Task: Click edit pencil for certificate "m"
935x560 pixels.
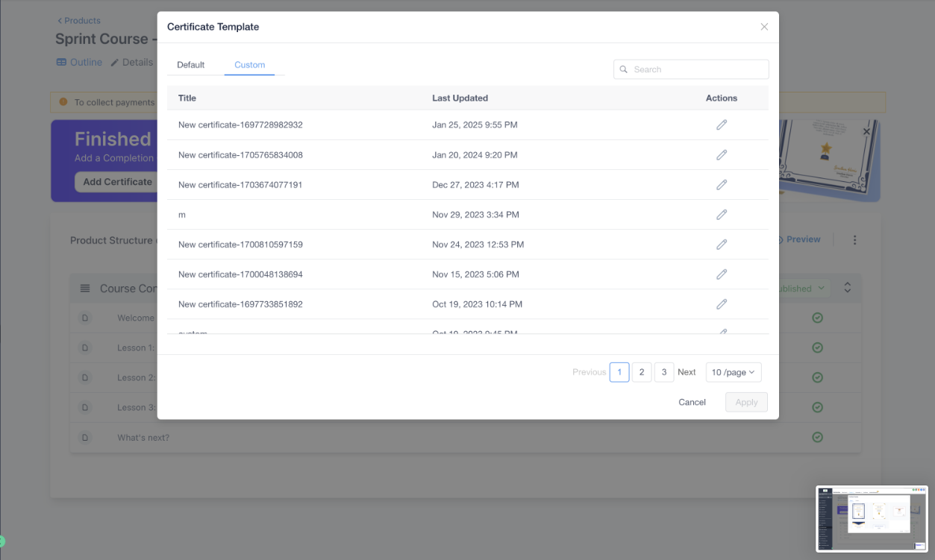Action: pos(721,215)
